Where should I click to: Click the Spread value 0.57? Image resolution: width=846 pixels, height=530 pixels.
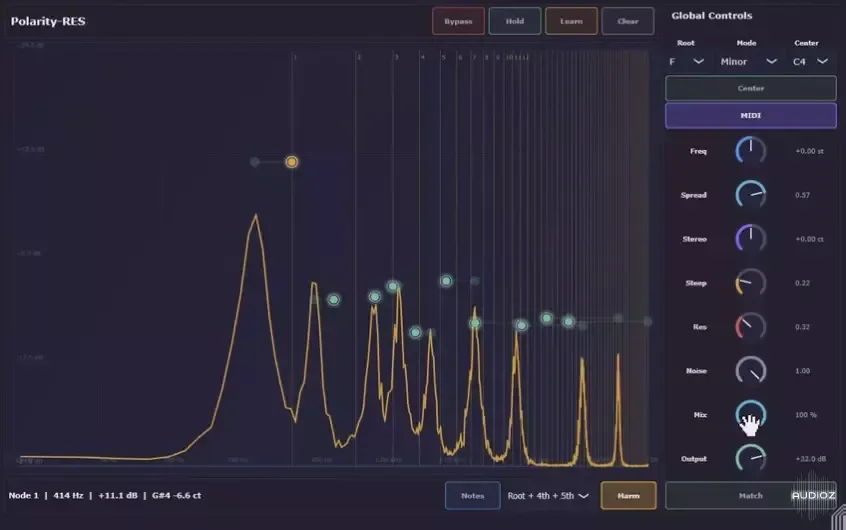802,195
